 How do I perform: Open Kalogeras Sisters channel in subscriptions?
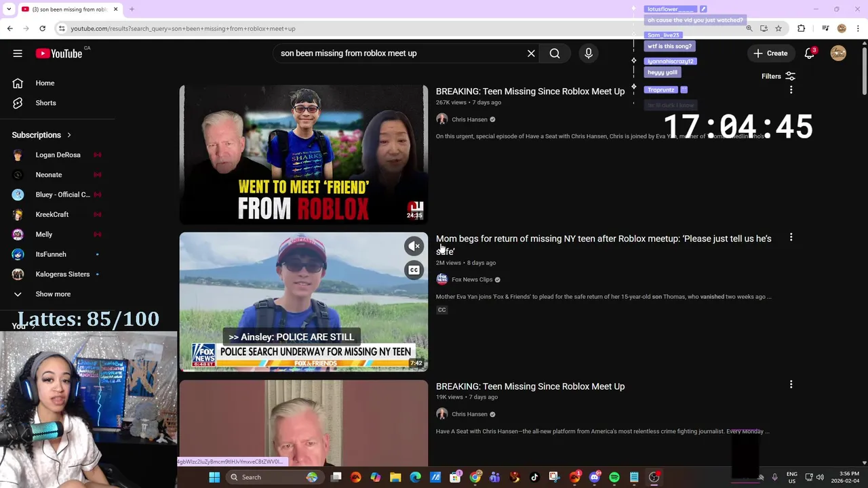pos(58,274)
